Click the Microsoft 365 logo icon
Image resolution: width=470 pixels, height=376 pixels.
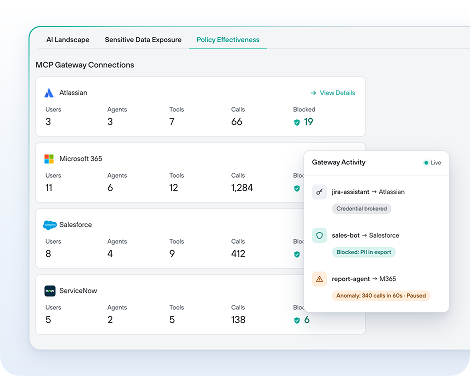[49, 159]
